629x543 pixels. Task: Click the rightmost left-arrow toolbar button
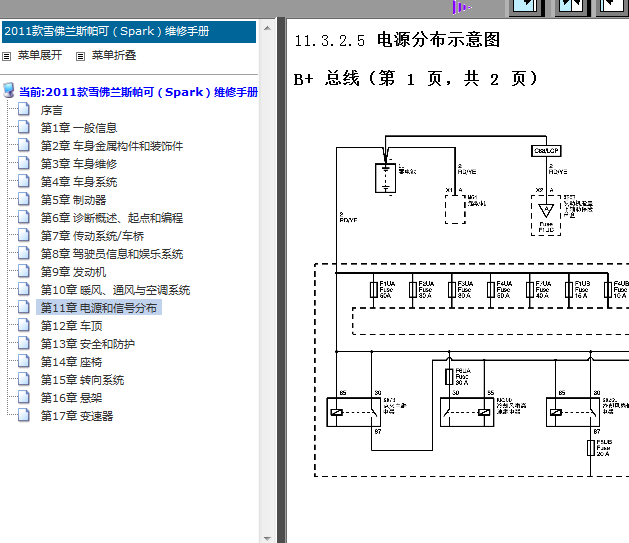613,7
